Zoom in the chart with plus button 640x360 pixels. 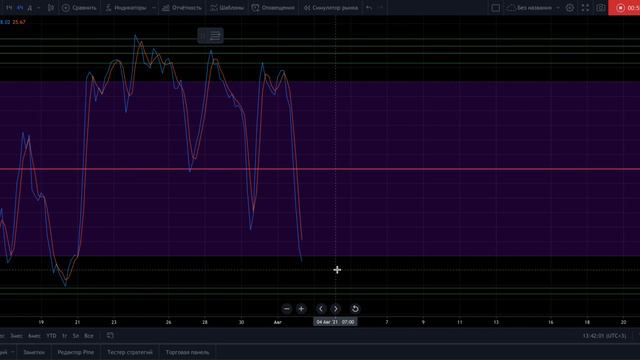(x=301, y=309)
